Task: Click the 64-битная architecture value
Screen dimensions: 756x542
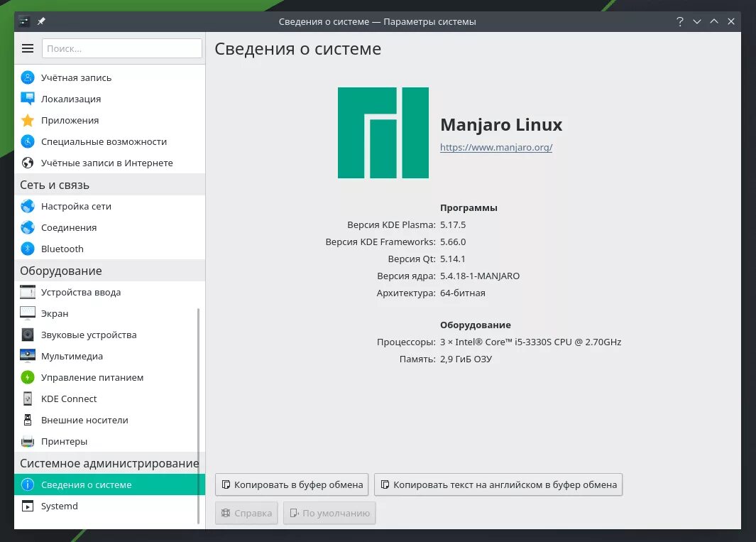Action: click(462, 293)
